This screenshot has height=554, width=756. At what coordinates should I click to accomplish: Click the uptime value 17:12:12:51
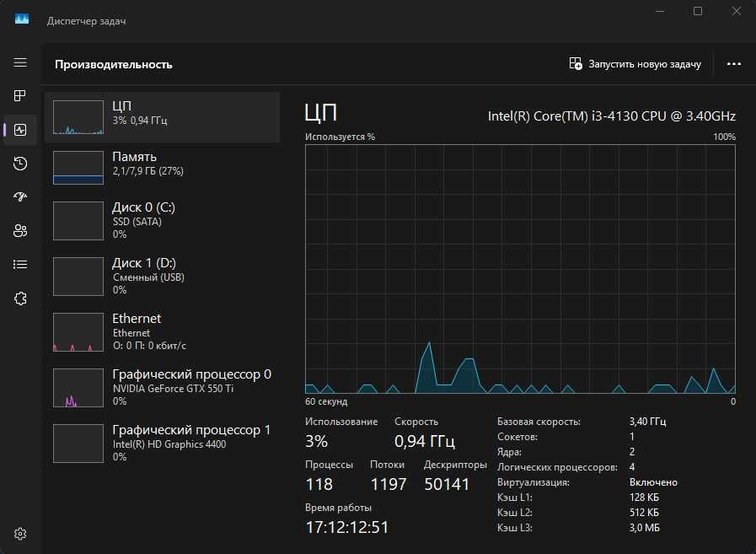(347, 527)
